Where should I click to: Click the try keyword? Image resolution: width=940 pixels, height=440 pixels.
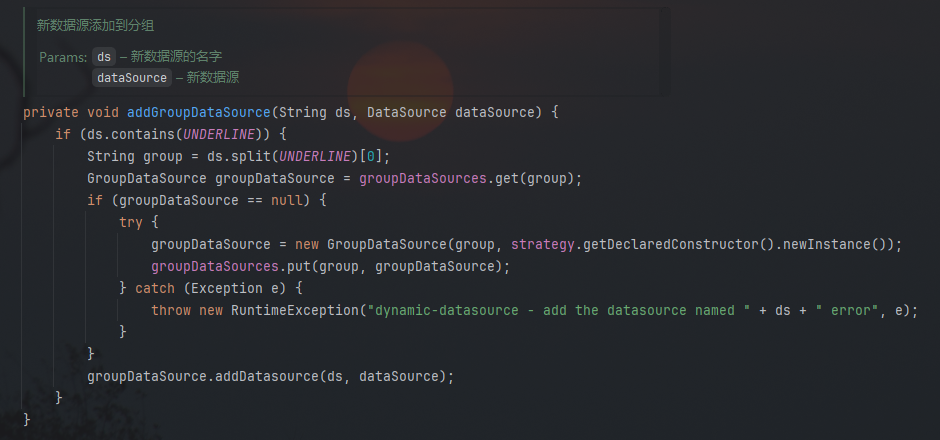pos(131,222)
